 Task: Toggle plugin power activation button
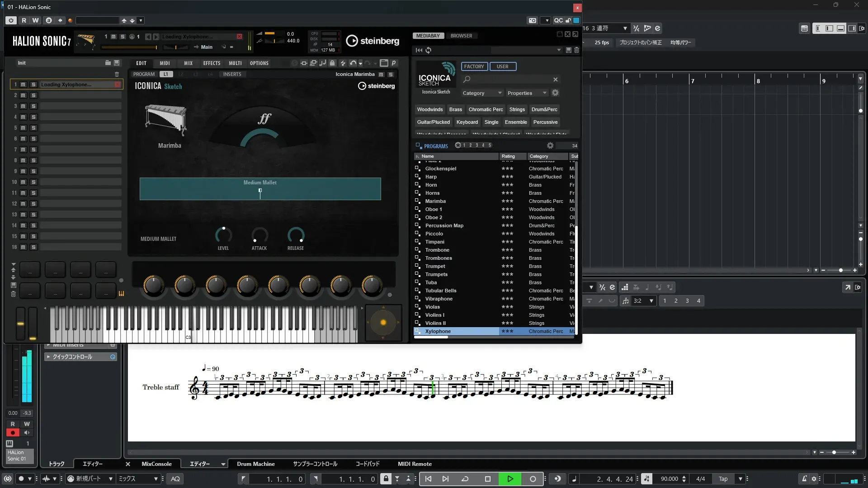pos(11,20)
